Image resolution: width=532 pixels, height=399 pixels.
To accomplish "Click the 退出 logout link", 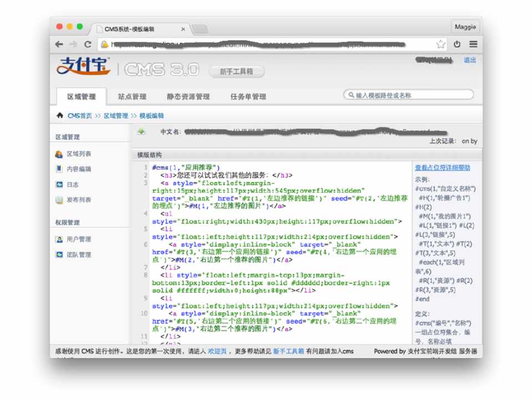I will click(x=469, y=60).
